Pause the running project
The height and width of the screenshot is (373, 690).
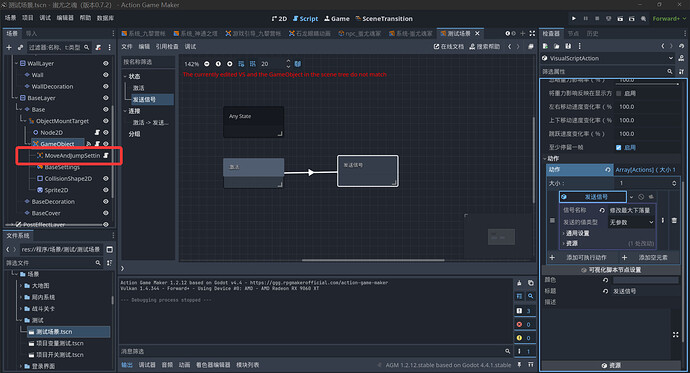pos(585,18)
